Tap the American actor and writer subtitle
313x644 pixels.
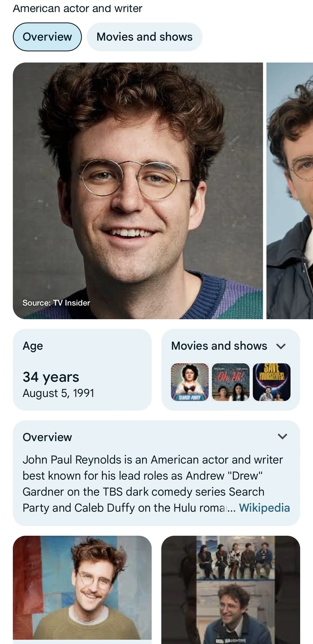pos(78,8)
